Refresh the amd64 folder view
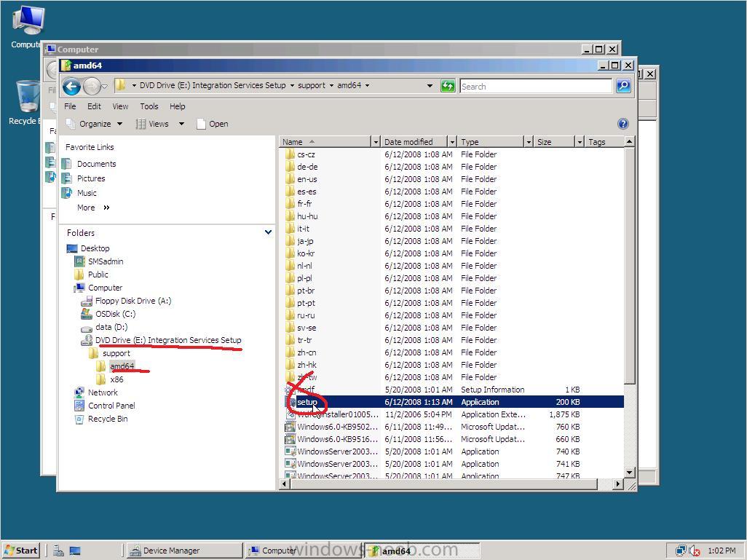Image resolution: width=747 pixels, height=560 pixels. [x=447, y=86]
